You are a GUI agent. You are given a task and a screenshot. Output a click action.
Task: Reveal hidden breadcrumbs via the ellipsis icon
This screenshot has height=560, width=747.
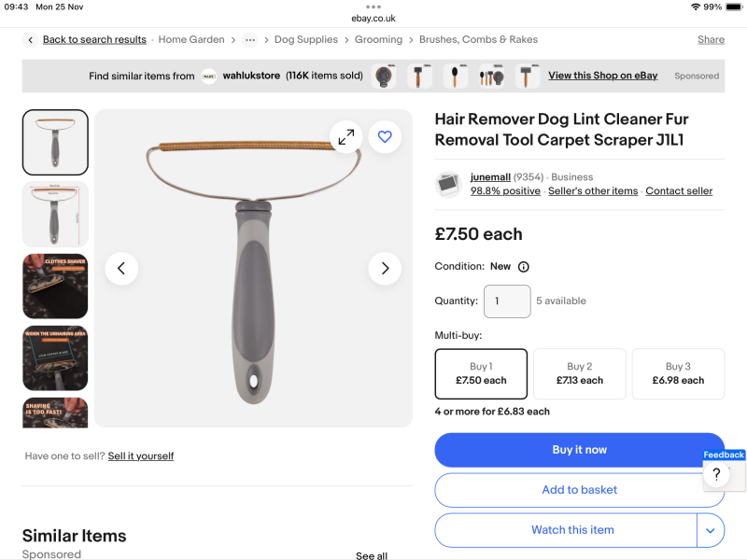(248, 39)
